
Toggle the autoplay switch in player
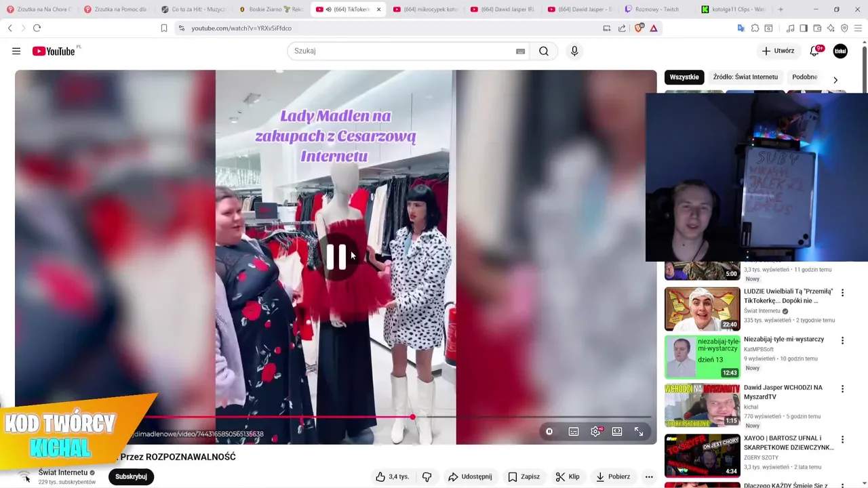[549, 432]
